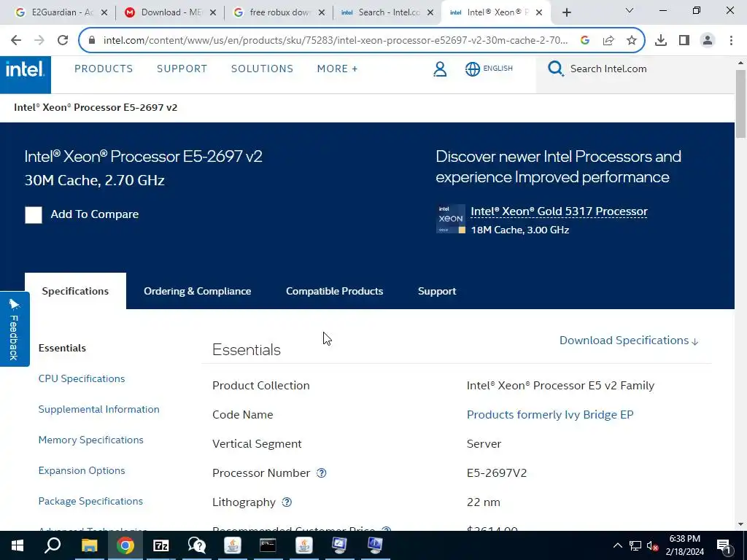Click help icon beside Processor Number
Image resolution: width=747 pixels, height=560 pixels.
pyautogui.click(x=322, y=472)
